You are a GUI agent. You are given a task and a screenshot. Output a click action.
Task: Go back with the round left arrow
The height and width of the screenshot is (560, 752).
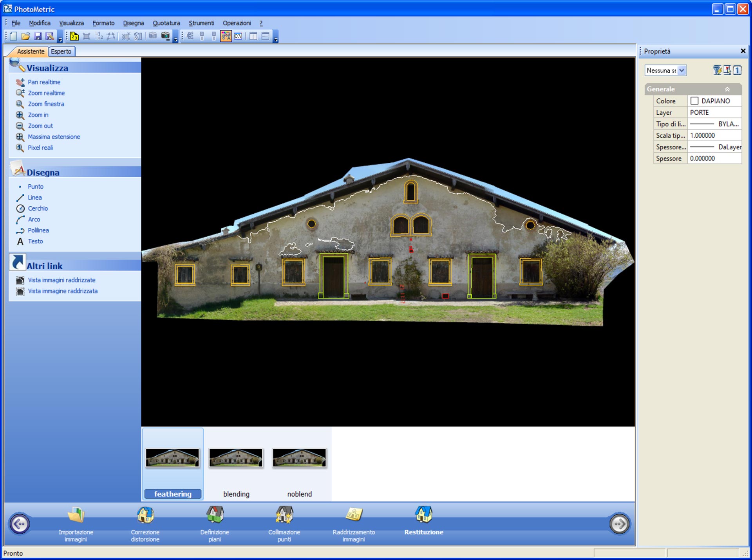point(20,524)
